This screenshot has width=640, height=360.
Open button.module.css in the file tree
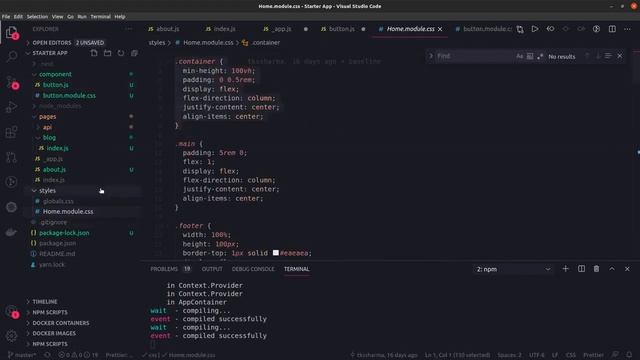[x=69, y=96]
